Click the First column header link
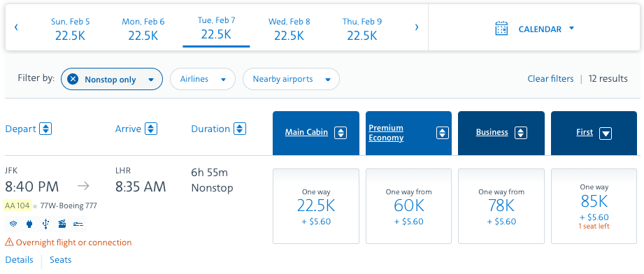The width and height of the screenshot is (644, 274). coord(585,132)
